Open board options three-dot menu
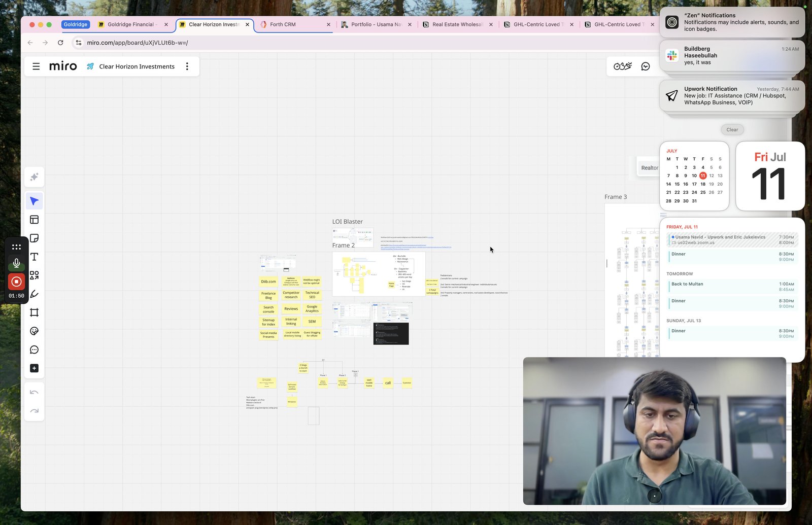The height and width of the screenshot is (525, 812). coord(187,66)
